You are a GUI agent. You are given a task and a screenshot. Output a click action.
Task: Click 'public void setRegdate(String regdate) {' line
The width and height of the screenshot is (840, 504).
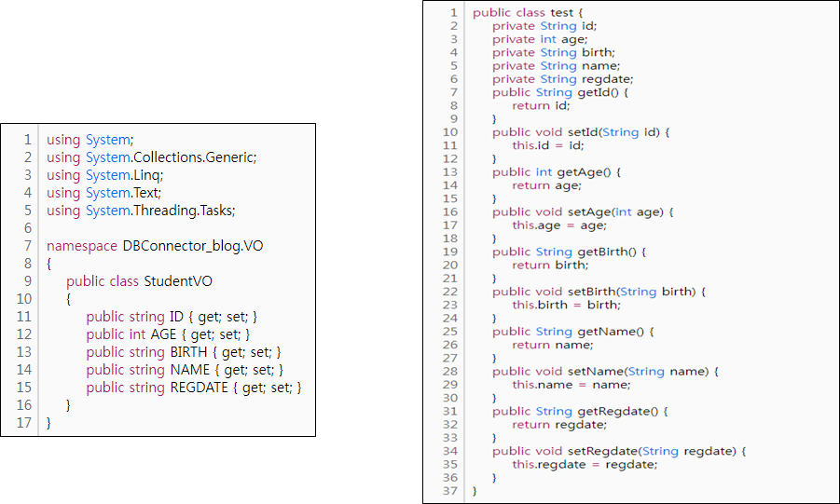(x=619, y=451)
